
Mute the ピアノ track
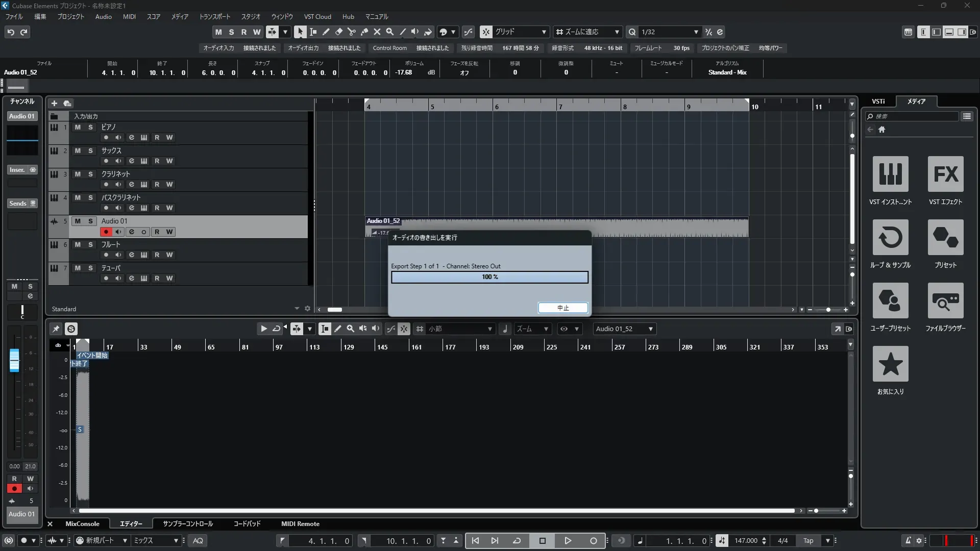(x=78, y=127)
